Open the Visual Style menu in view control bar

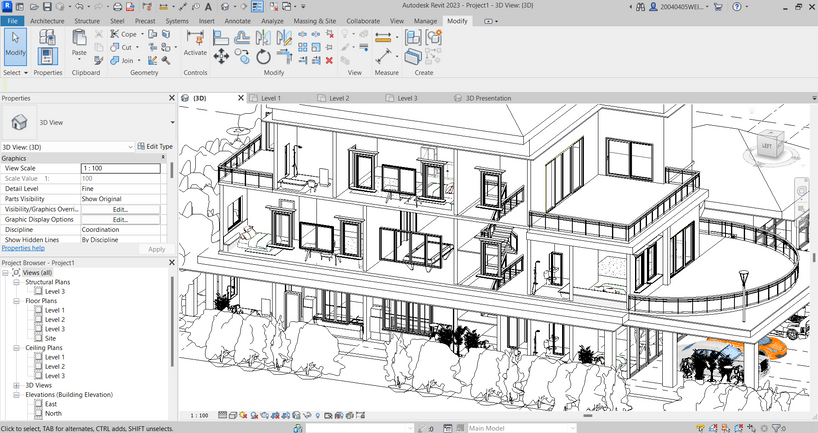point(233,415)
